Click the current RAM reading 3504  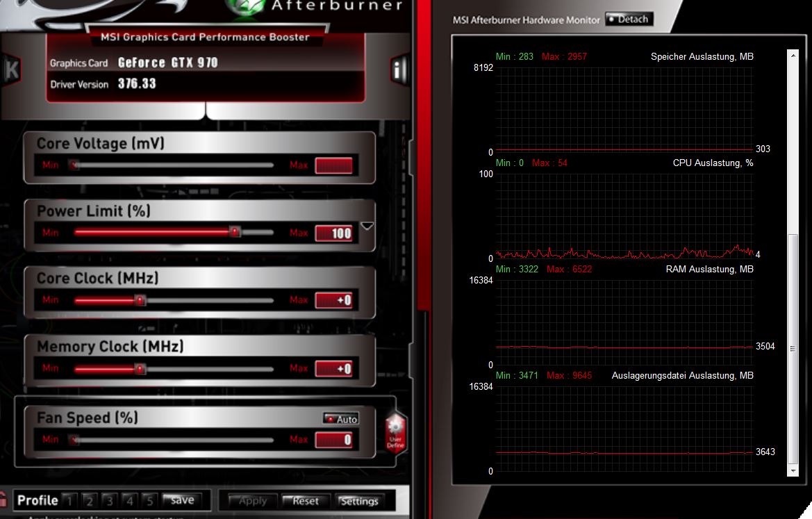coord(765,346)
